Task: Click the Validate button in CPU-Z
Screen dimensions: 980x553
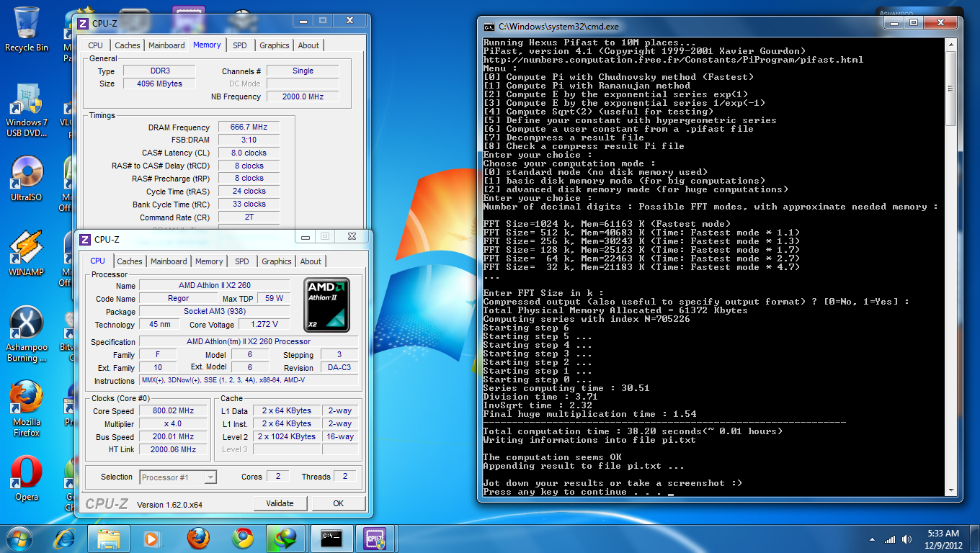Action: (x=280, y=503)
